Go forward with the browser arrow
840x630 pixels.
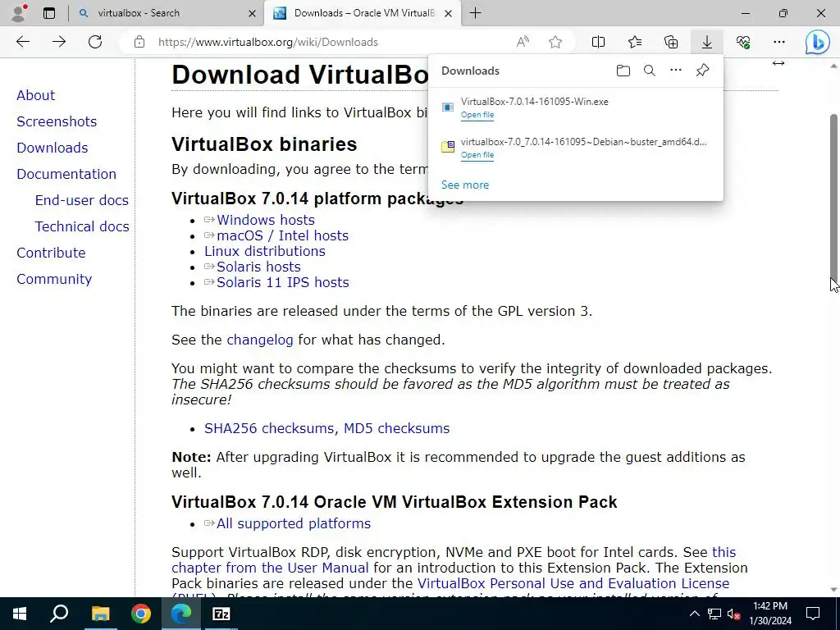pos(59,42)
